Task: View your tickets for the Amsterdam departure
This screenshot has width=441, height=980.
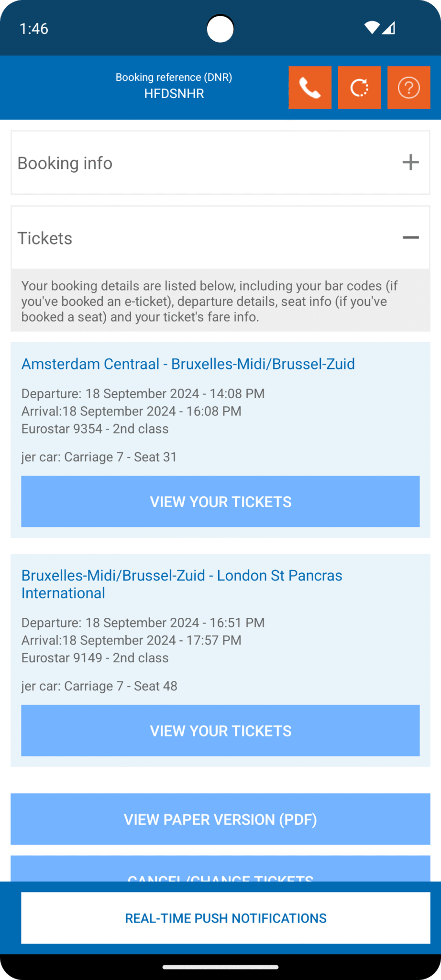Action: (220, 501)
